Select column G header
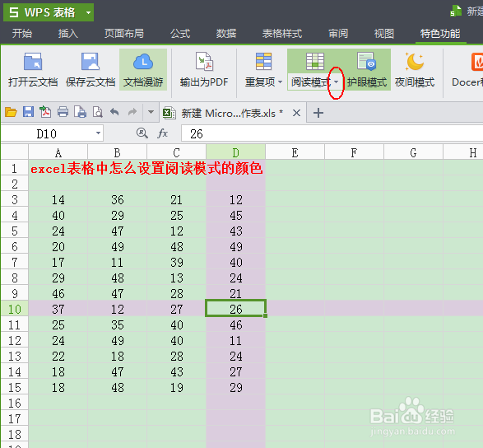Image resolution: width=483 pixels, height=448 pixels. tap(413, 152)
